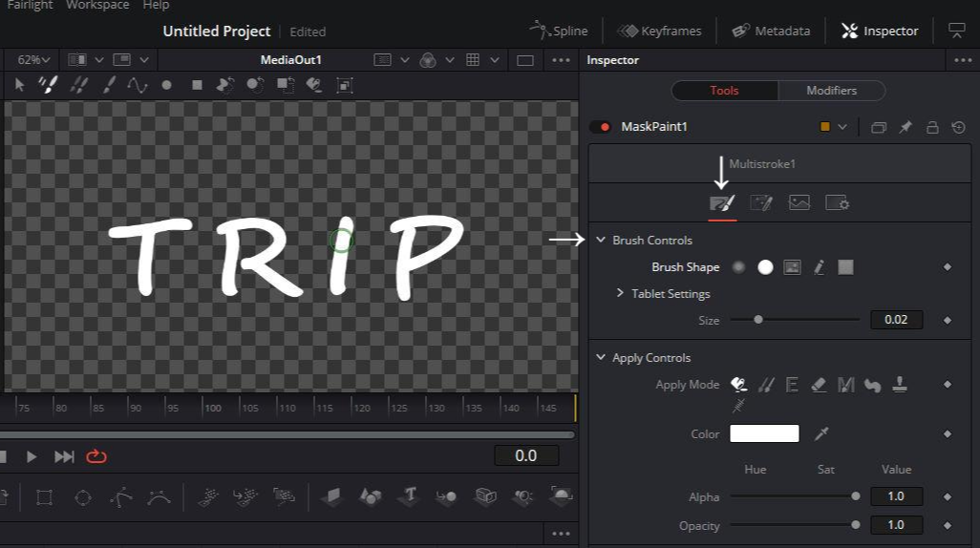Open the Spline editor panel

(558, 30)
